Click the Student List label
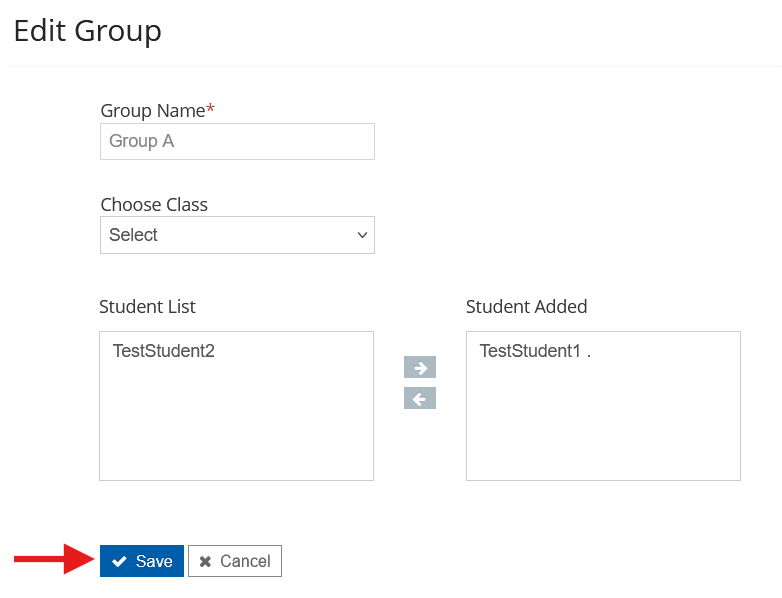Image resolution: width=782 pixels, height=598 pixels. [x=147, y=307]
